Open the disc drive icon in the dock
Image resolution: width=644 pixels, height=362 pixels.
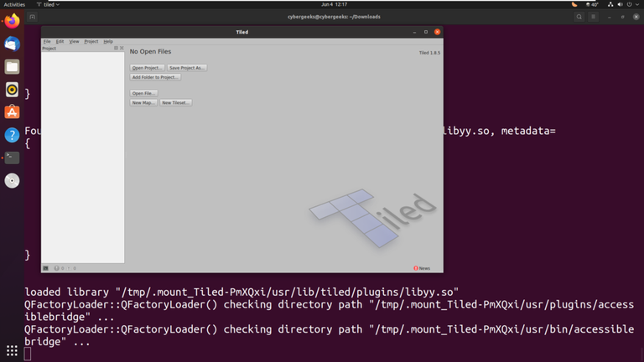(x=12, y=181)
